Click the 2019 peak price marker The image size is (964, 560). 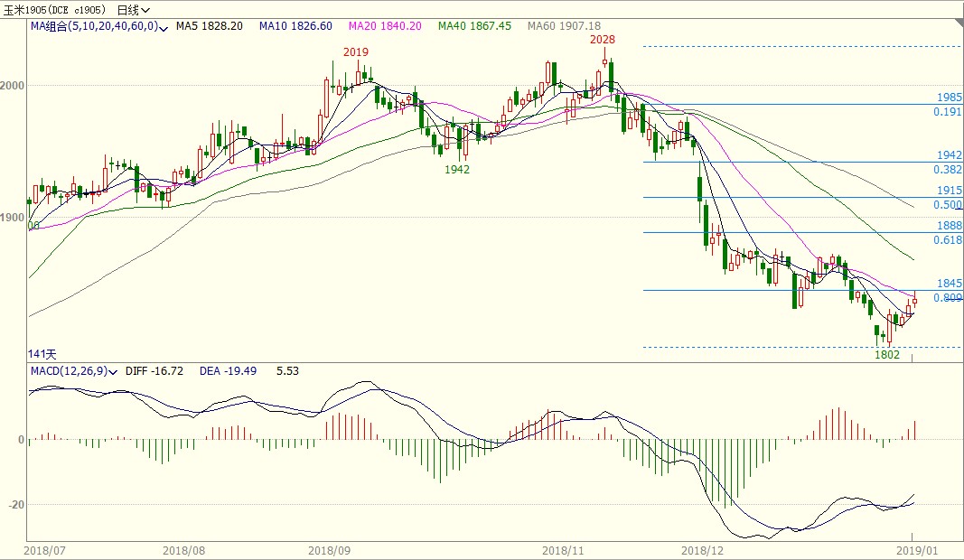coord(356,52)
